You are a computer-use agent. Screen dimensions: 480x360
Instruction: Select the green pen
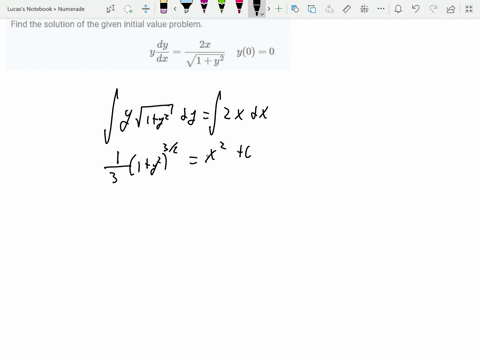point(221,7)
